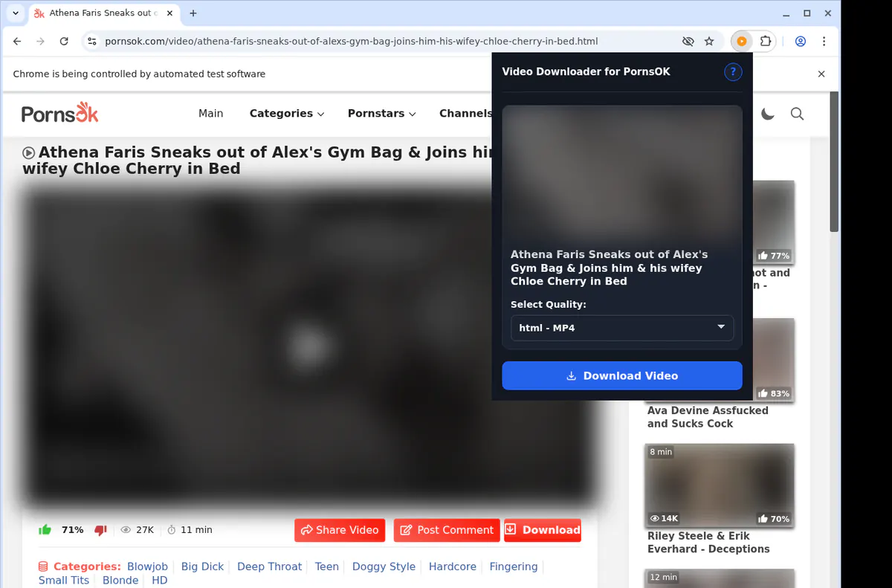The width and height of the screenshot is (892, 588).
Task: Open the Fingering category link
Action: click(514, 566)
